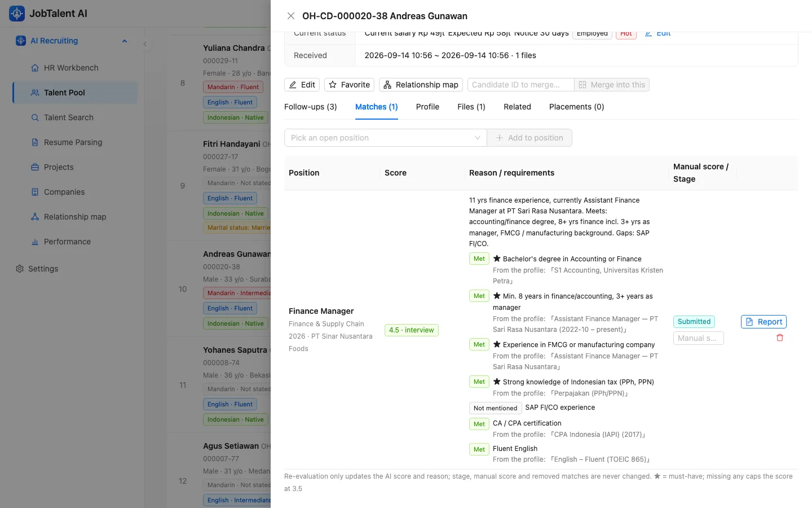Select Agus Setiawan in the candidate list
Screen dimensions: 812x508
[231, 446]
